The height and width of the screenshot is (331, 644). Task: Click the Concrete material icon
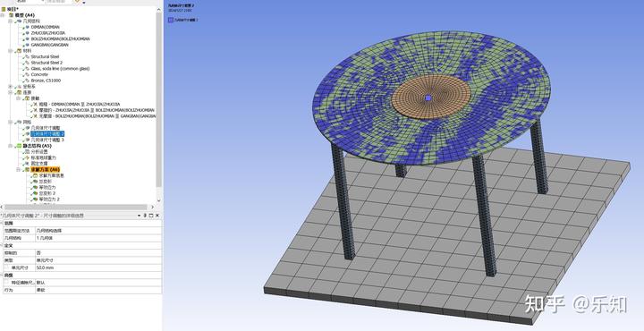[27, 74]
